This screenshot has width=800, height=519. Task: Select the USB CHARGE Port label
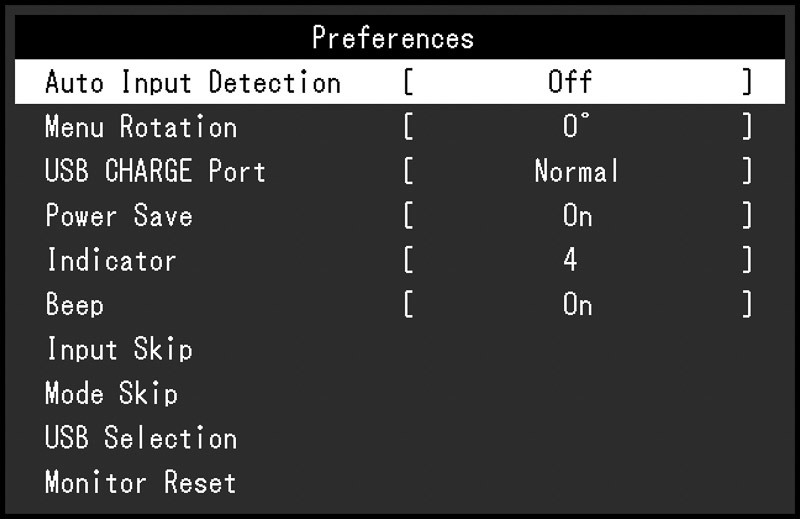pyautogui.click(x=155, y=171)
